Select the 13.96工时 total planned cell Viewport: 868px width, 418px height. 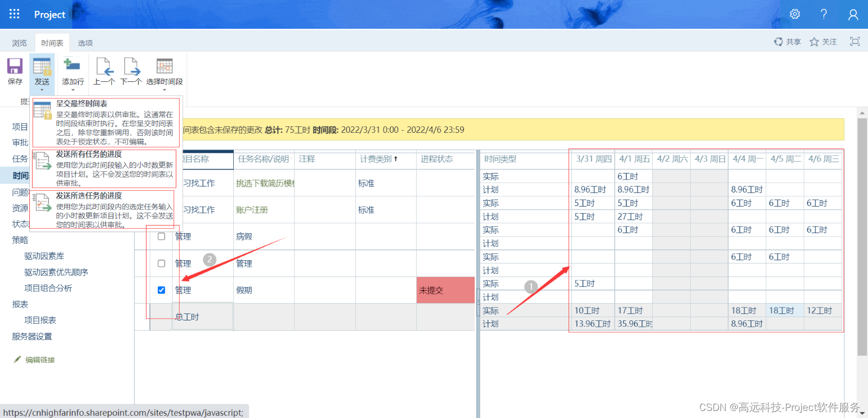pyautogui.click(x=593, y=324)
